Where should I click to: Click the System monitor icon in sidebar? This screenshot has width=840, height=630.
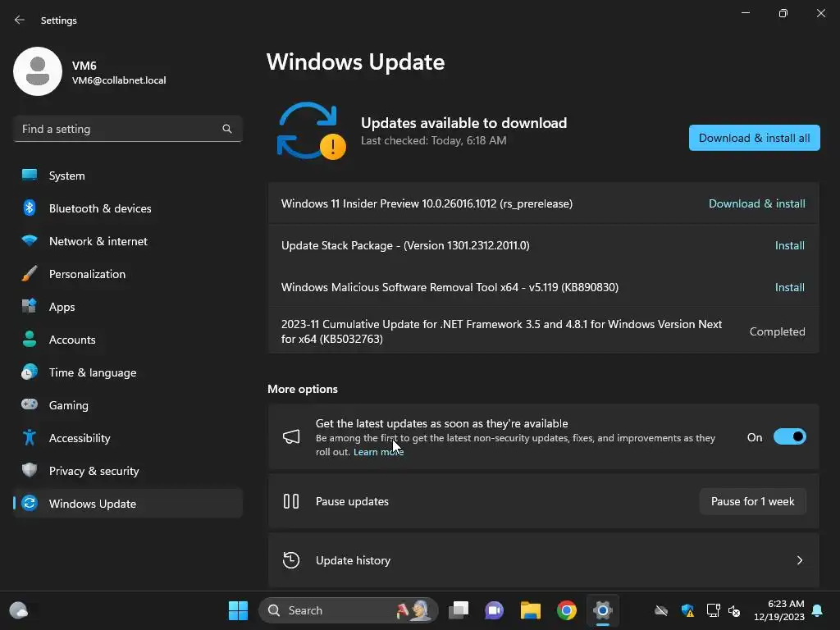click(x=30, y=176)
